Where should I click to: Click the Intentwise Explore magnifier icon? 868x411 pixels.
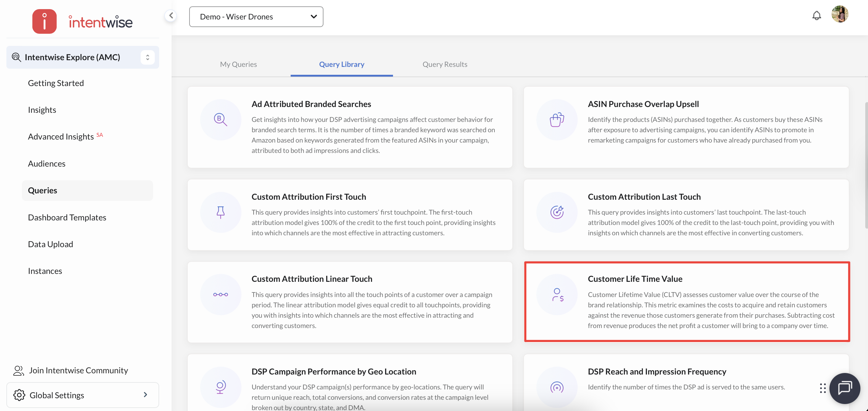pos(16,57)
